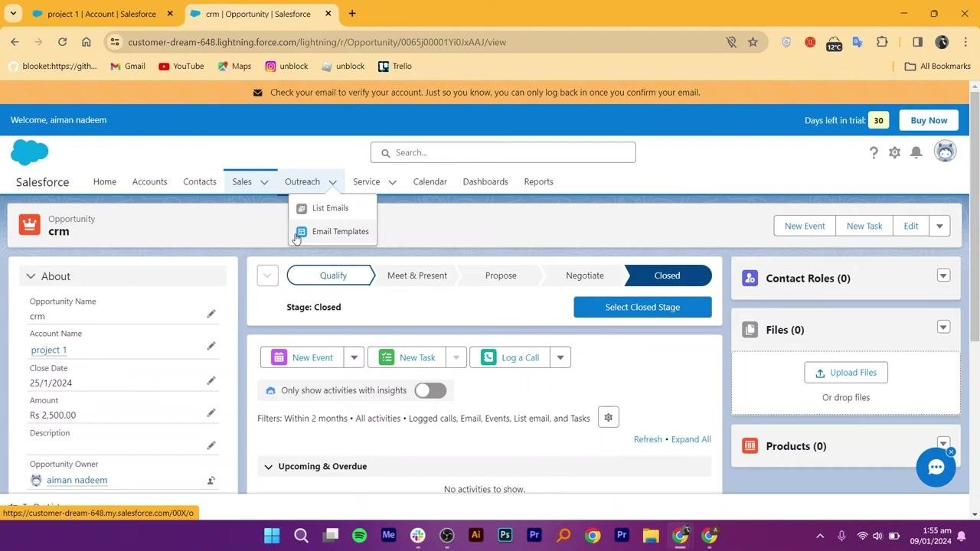Open the chat bubble assistant button

936,468
